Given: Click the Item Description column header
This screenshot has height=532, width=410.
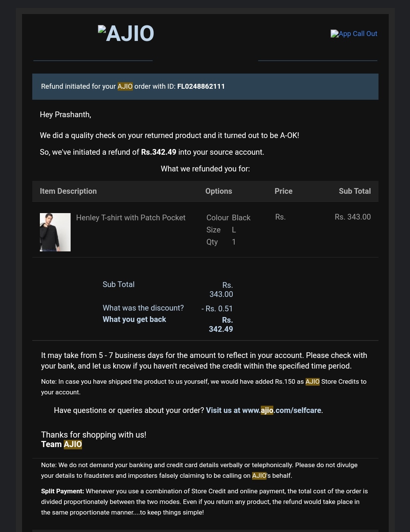Looking at the screenshot, I should tap(68, 191).
